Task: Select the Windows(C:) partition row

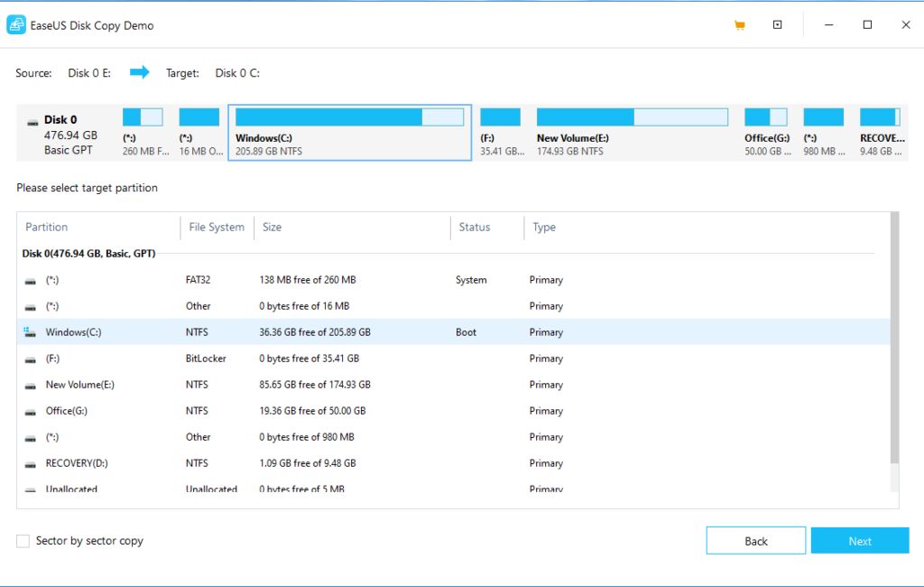Action: click(x=453, y=332)
